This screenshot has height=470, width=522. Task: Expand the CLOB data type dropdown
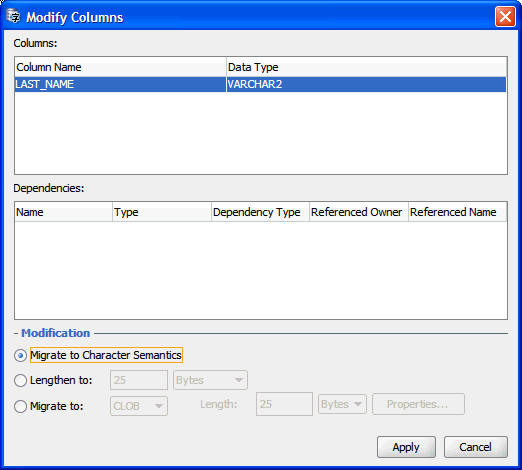click(139, 406)
